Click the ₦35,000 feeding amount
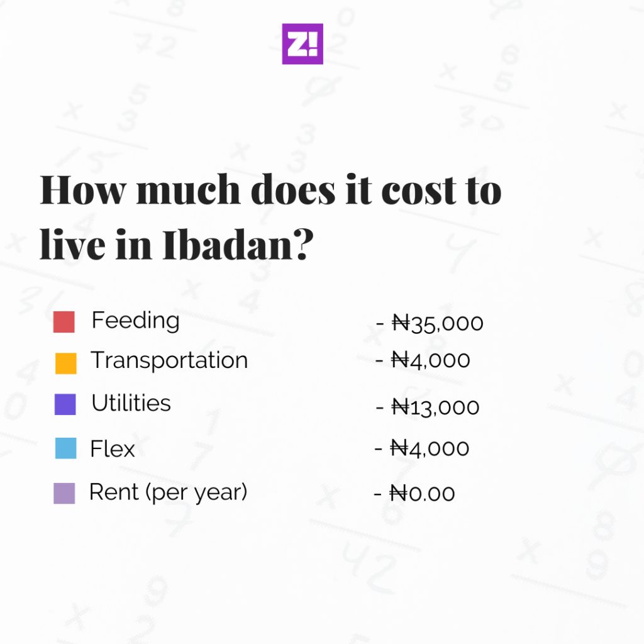Screen dimensions: 644x644 click(437, 323)
